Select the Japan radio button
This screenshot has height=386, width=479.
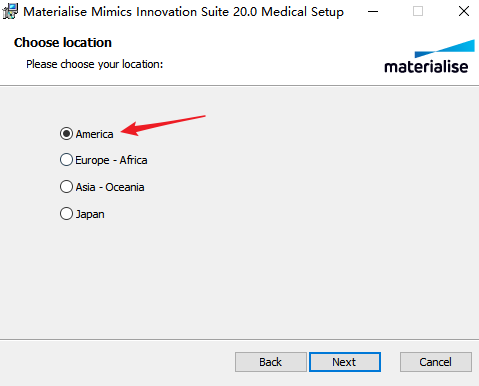pos(66,214)
